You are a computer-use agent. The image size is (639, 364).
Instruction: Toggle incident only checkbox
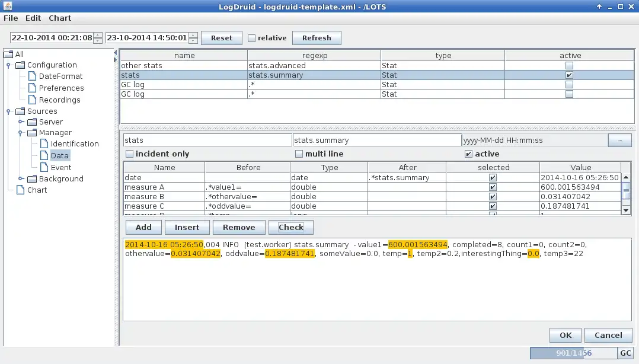pos(130,154)
